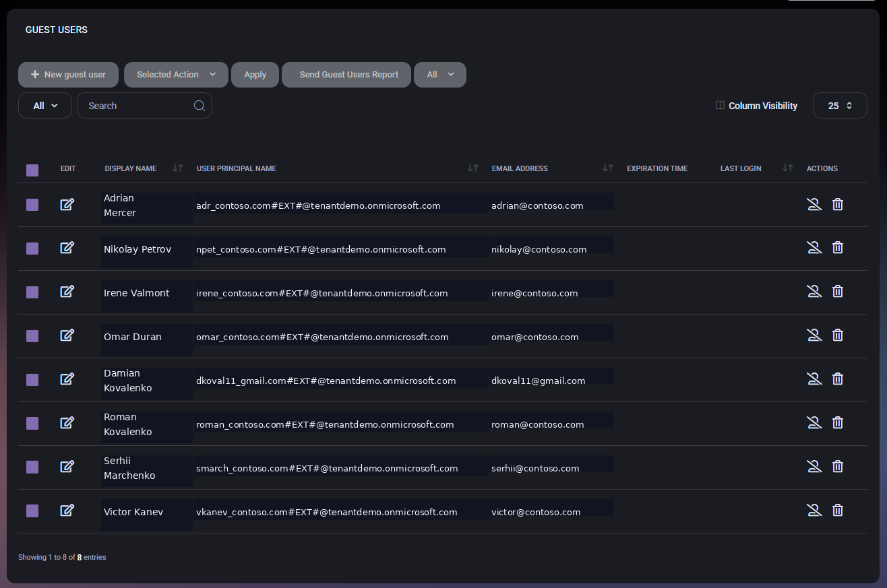Click the search magnifier icon
The height and width of the screenshot is (588, 887).
[200, 106]
